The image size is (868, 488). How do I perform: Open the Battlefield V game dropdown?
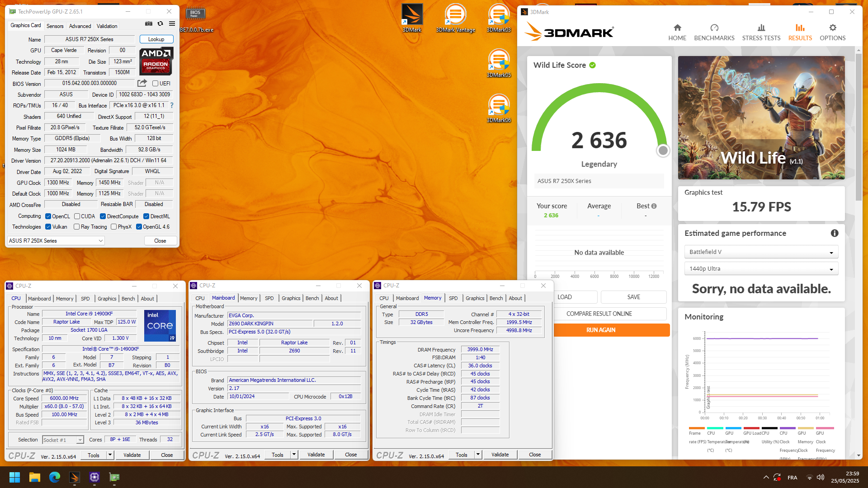(x=761, y=252)
